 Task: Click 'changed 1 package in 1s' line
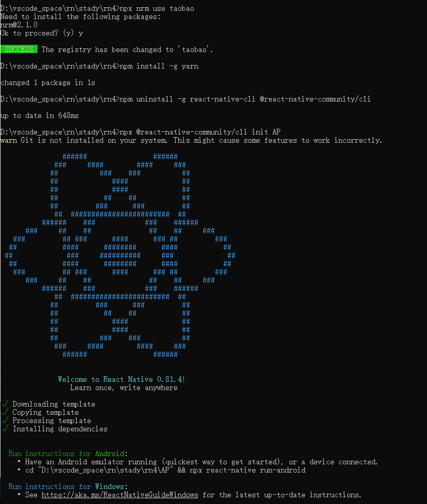[48, 83]
